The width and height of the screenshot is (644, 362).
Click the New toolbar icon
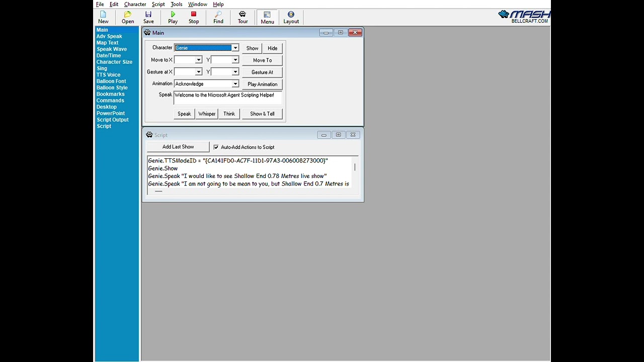click(x=103, y=18)
